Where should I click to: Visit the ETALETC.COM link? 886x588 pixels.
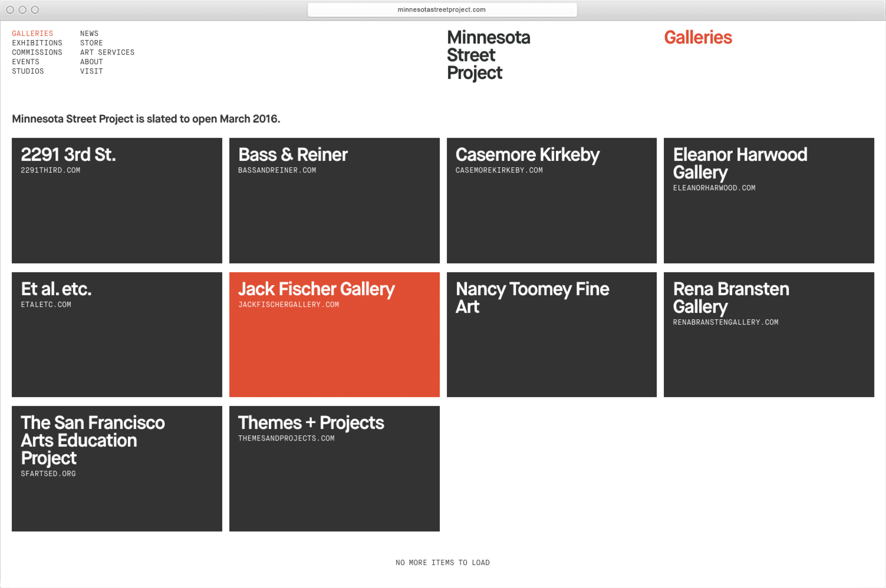(x=46, y=305)
